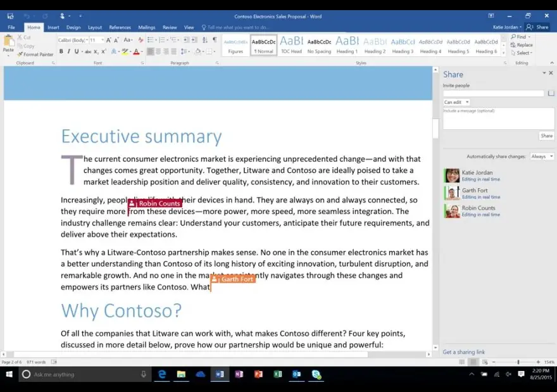Switch to the References tab

(x=120, y=27)
